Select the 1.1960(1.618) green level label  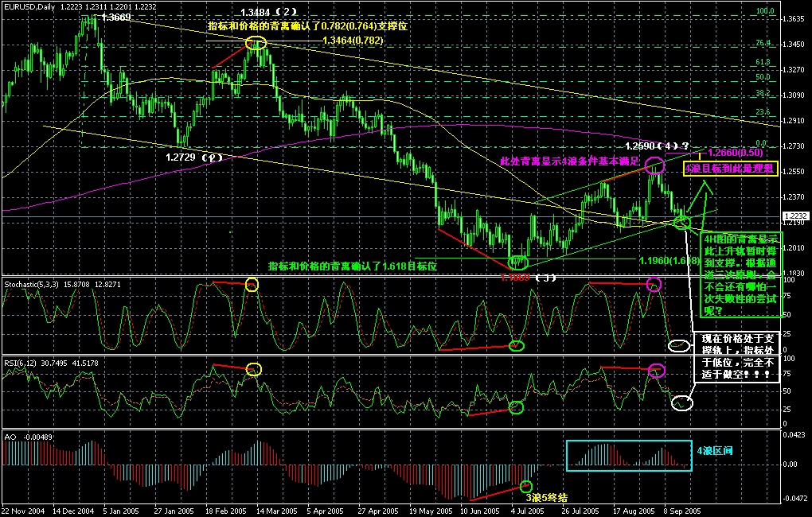coord(670,260)
